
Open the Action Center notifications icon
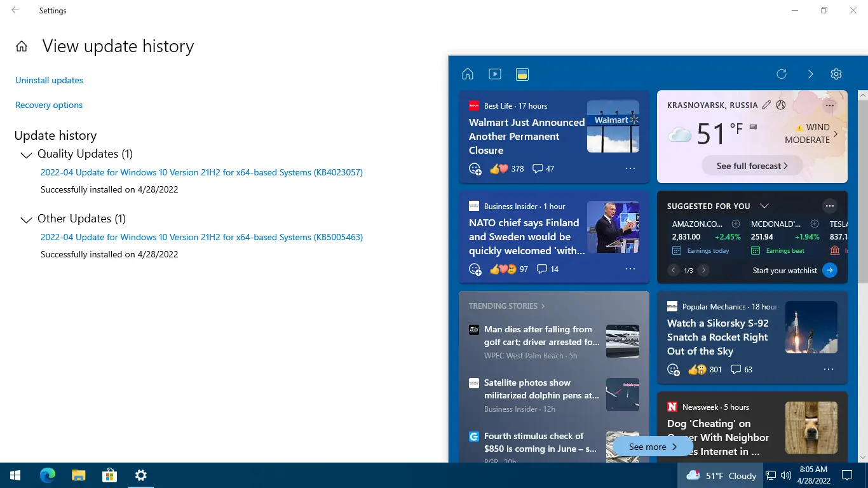(847, 475)
